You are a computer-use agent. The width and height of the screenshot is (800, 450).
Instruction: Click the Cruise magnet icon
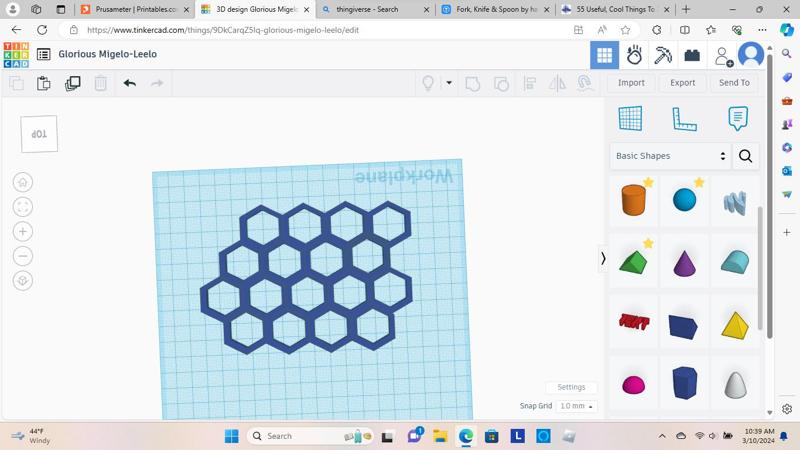[x=585, y=83]
